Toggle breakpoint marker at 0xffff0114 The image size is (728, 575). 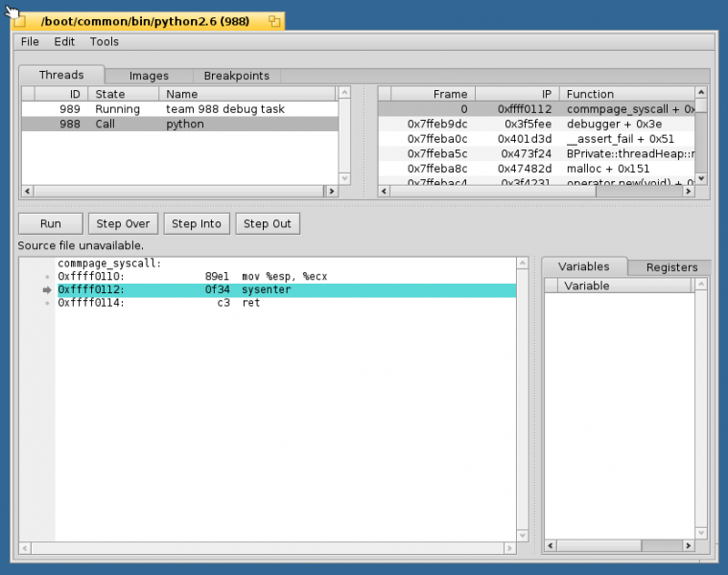(47, 303)
